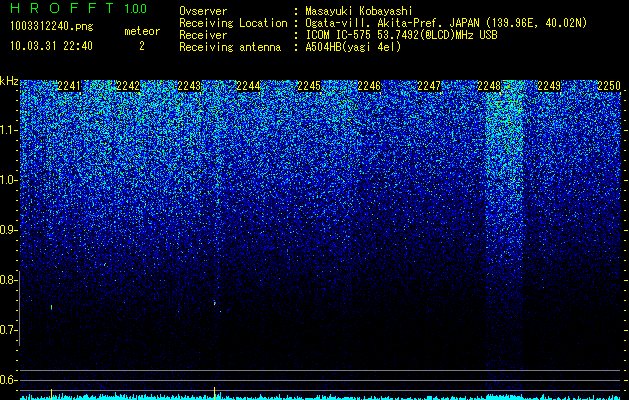Click the date stamp 10.03.31 22:40

click(x=51, y=46)
